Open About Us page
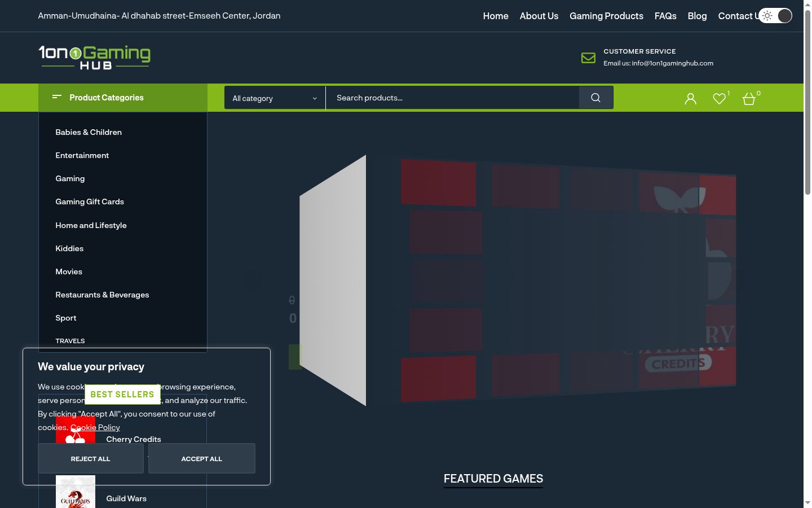812x508 pixels. [539, 16]
